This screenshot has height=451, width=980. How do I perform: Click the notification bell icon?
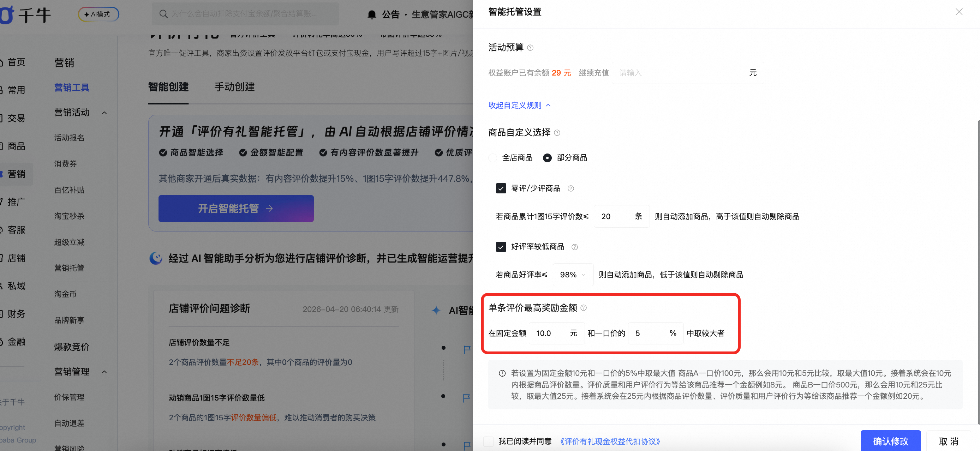(x=372, y=14)
